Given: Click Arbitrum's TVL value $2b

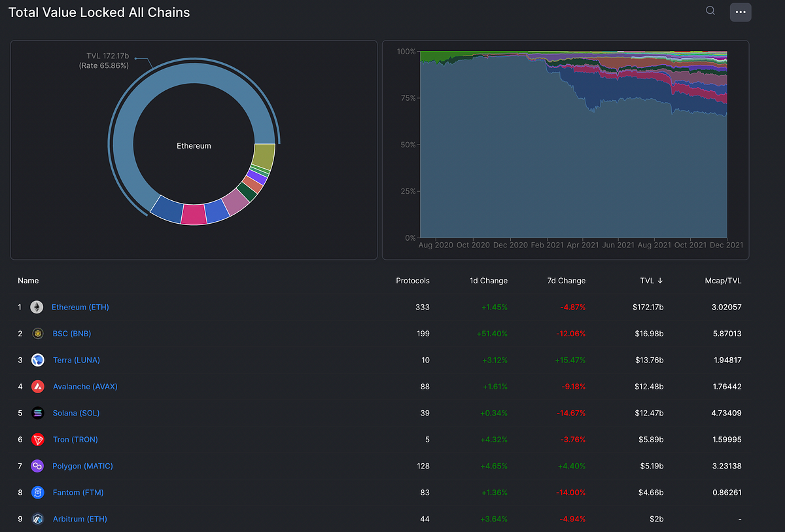Looking at the screenshot, I should click(655, 519).
